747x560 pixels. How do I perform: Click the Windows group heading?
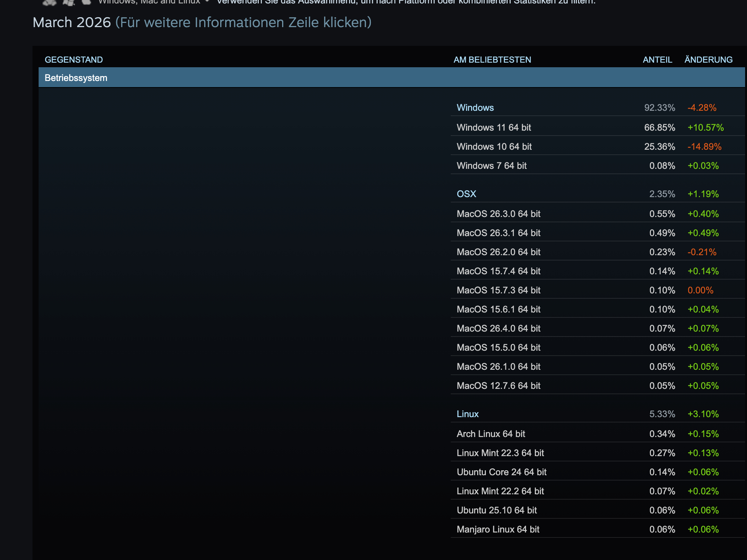pos(475,108)
